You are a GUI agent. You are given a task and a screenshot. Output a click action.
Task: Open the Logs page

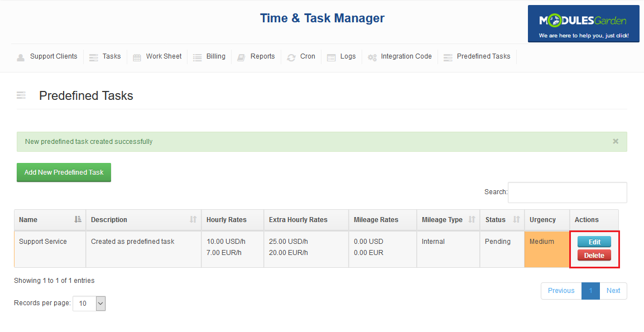(x=348, y=56)
